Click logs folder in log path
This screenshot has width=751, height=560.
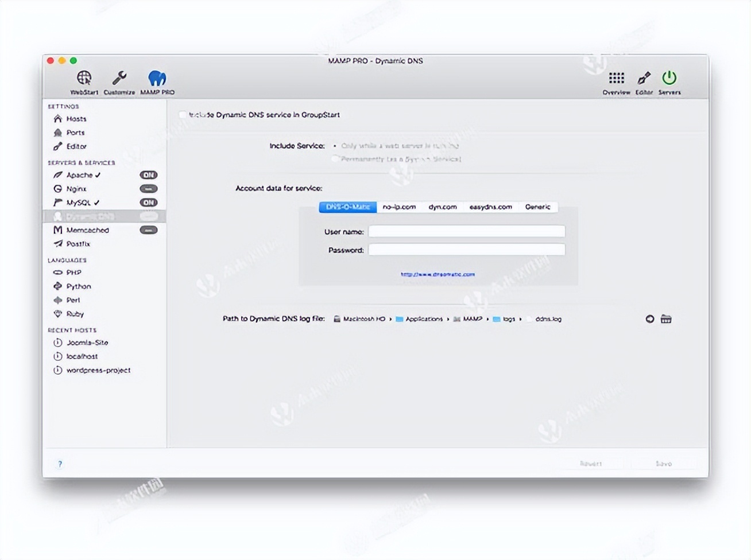point(504,319)
